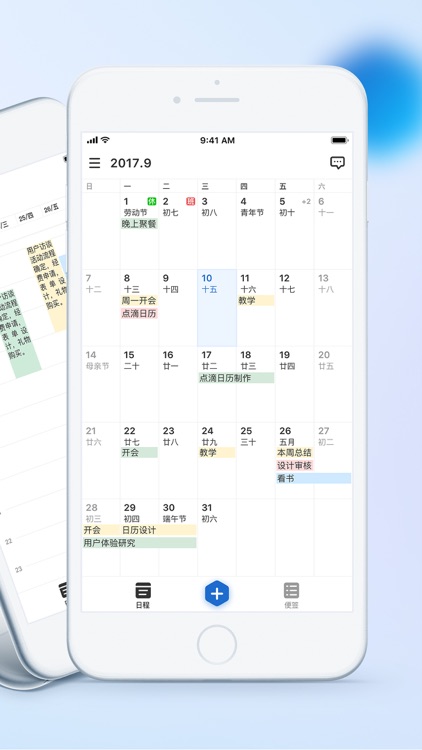Image resolution: width=422 pixels, height=750 pixels.
Task: Open the 教学 event on day 24
Action: [x=217, y=452]
